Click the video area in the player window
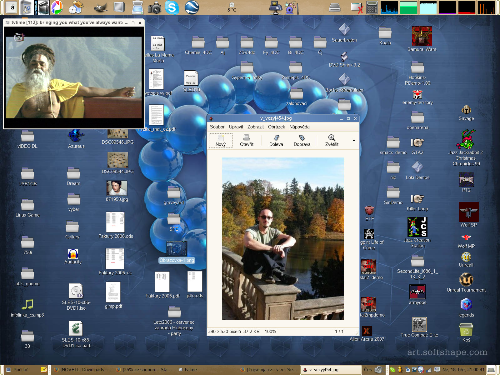The image size is (500, 375). 74,77
